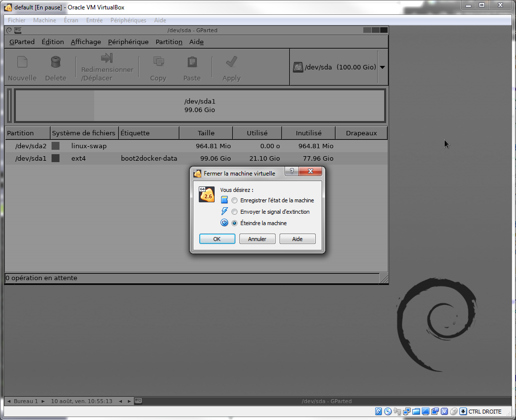
Task: Click the save-state chip icon in dialog
Action: 224,200
